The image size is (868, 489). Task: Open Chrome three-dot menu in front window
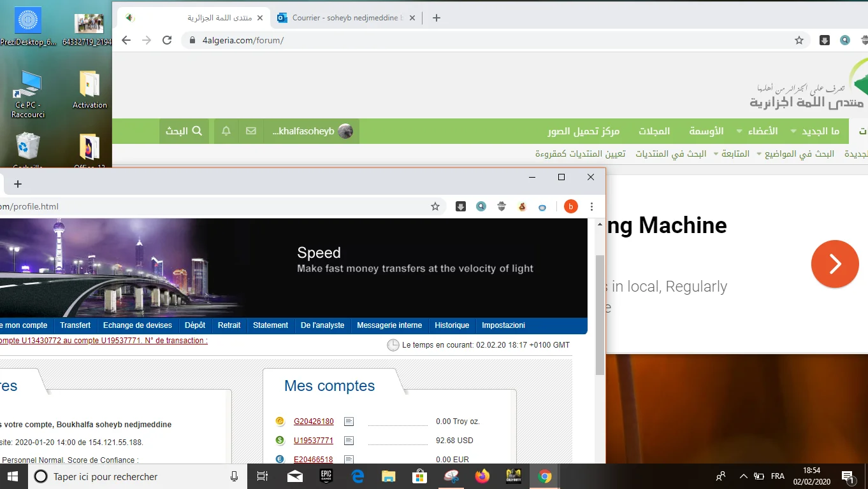pyautogui.click(x=592, y=206)
